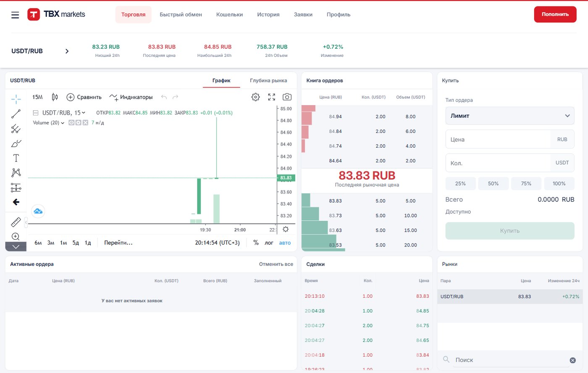Open the blue cloud chart logo
The width and height of the screenshot is (588, 373).
38,211
